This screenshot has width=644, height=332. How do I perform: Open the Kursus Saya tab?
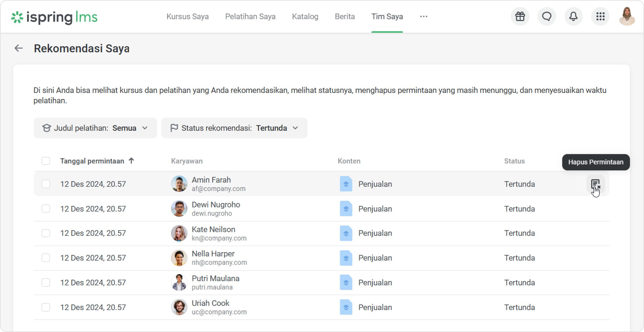pyautogui.click(x=187, y=17)
